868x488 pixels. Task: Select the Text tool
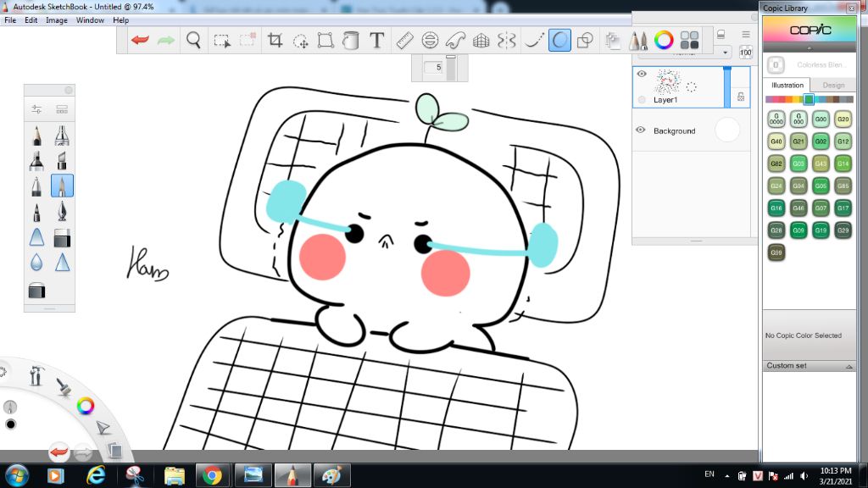[376, 40]
